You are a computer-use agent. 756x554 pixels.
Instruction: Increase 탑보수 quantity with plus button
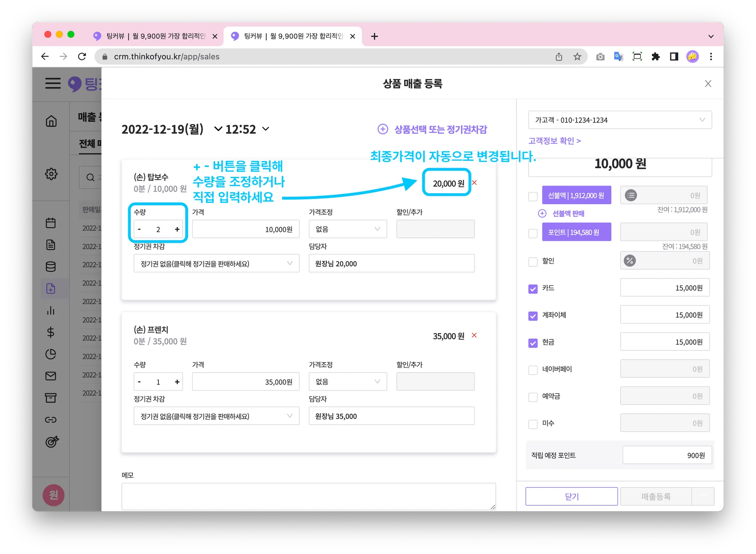coord(177,229)
